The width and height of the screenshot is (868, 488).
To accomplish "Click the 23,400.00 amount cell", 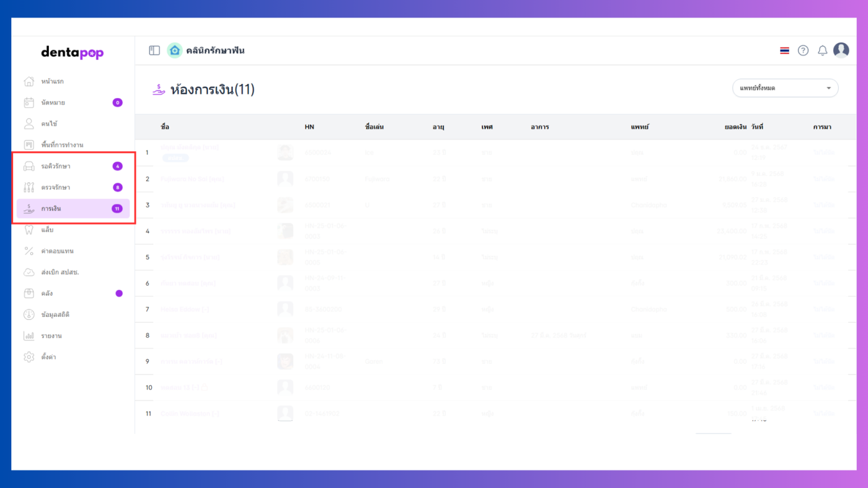I will tap(732, 231).
